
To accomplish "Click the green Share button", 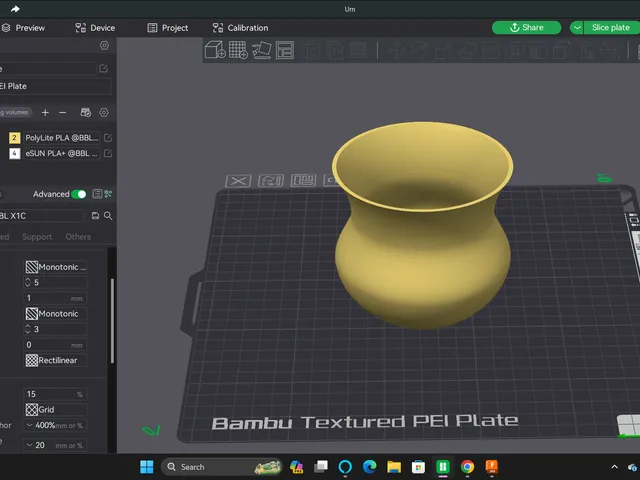I will [527, 28].
